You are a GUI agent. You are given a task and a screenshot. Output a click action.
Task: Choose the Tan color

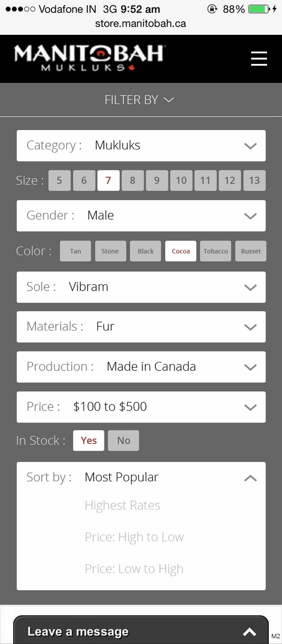click(76, 251)
